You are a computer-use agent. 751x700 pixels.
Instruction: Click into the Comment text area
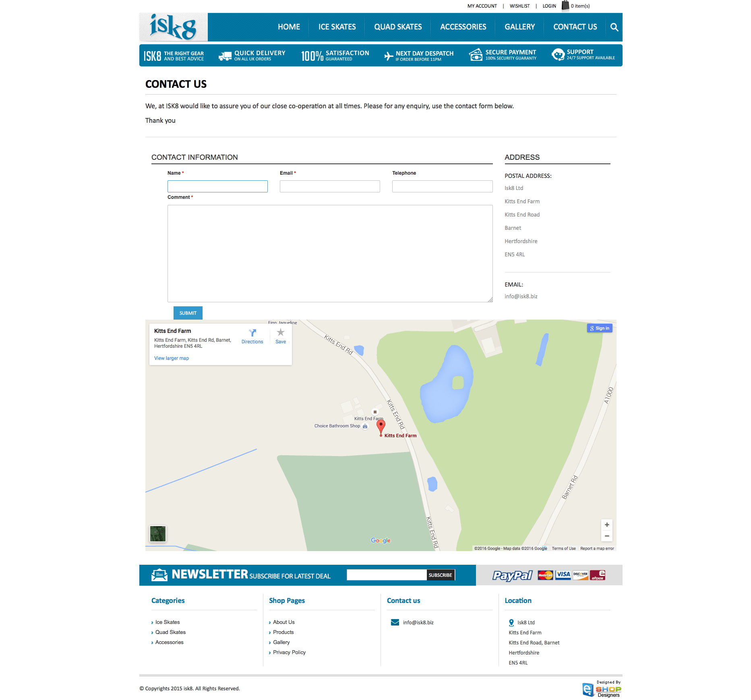click(x=330, y=254)
